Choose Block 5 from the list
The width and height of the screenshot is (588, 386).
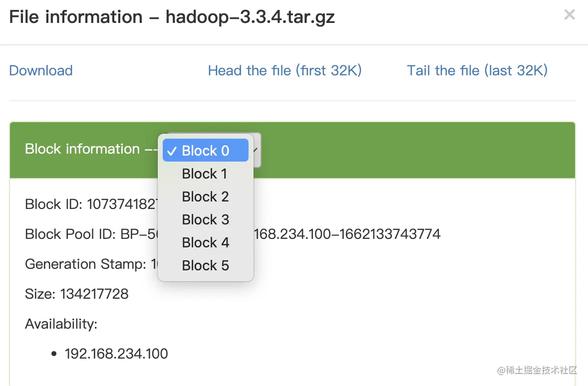click(205, 265)
